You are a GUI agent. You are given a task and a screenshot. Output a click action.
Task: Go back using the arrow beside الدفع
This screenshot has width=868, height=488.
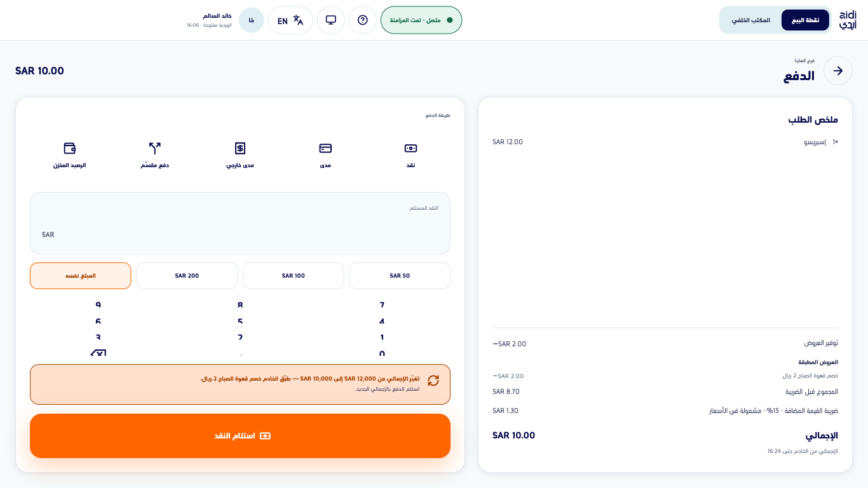coord(838,71)
